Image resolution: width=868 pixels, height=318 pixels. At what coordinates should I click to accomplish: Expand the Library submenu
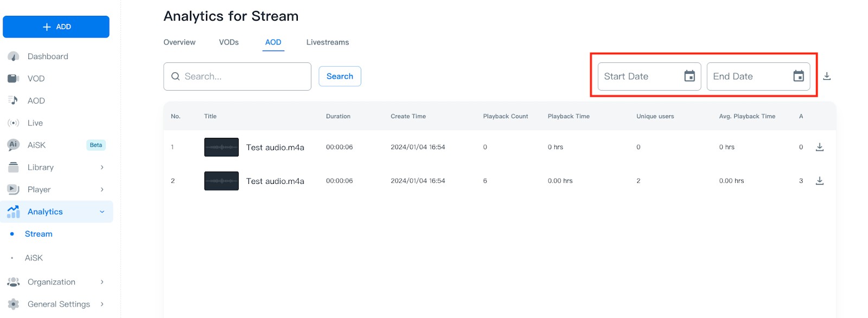[102, 168]
